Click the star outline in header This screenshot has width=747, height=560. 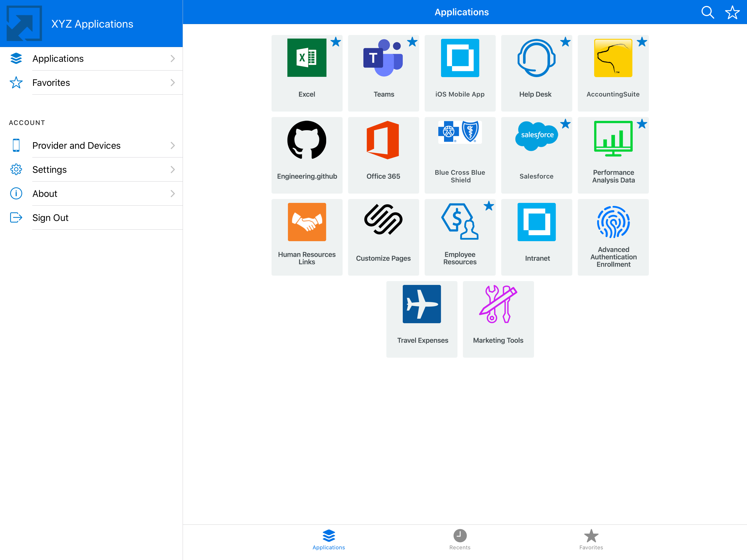[732, 12]
